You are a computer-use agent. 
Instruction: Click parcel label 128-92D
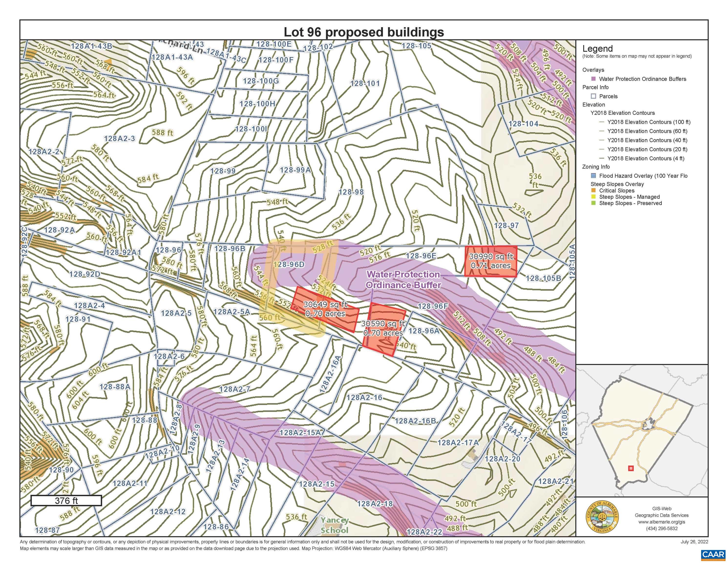pos(85,274)
